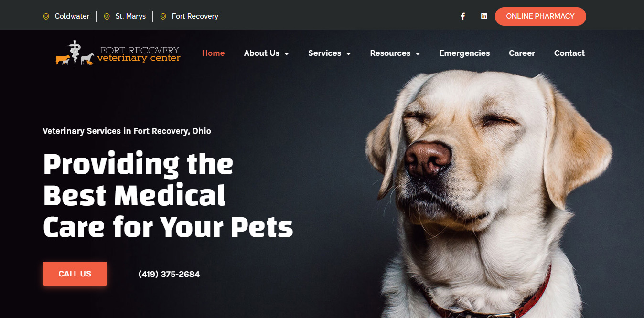Click the location pin beside Fort Recovery

[163, 16]
